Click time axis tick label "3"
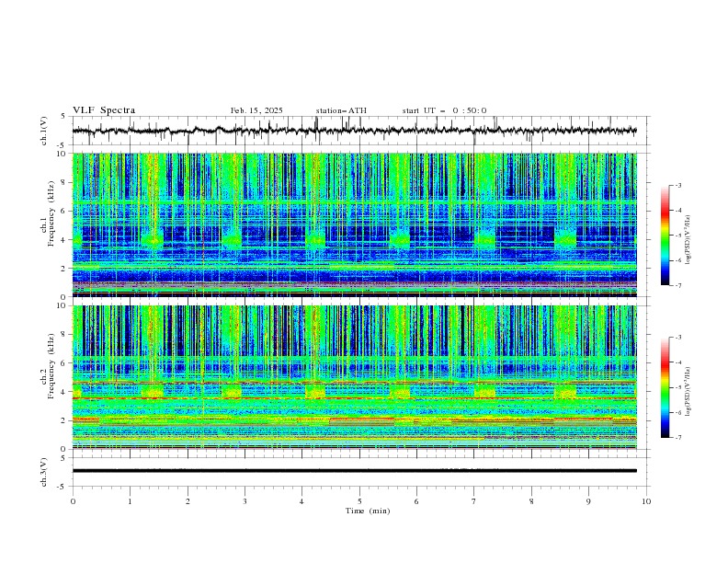Viewport: 728px width, 563px height. pos(245,501)
